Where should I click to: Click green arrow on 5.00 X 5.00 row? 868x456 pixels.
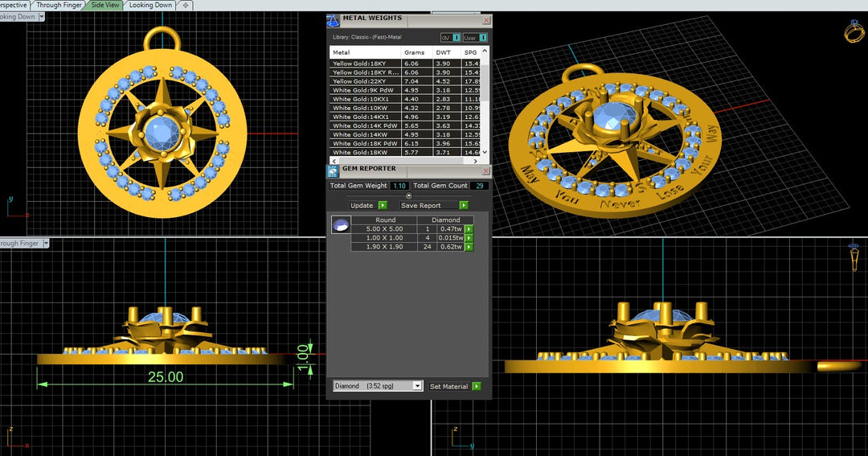click(469, 229)
